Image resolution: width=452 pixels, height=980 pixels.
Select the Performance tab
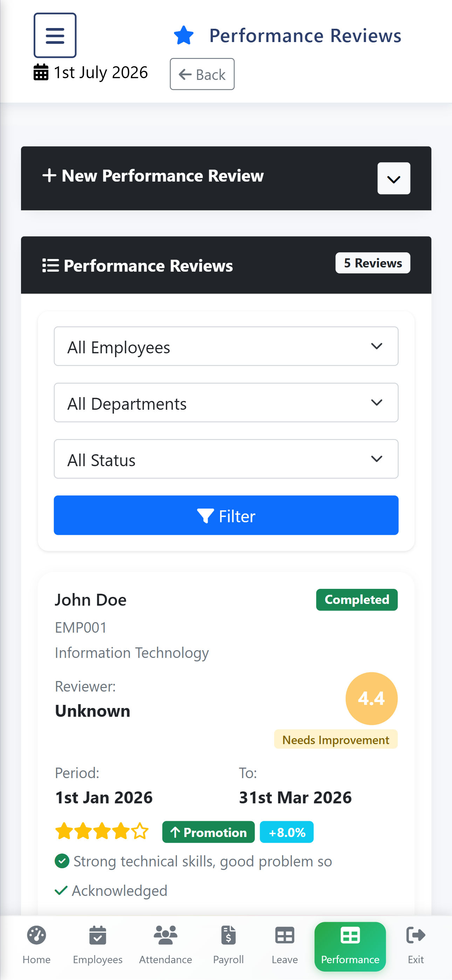(x=350, y=946)
